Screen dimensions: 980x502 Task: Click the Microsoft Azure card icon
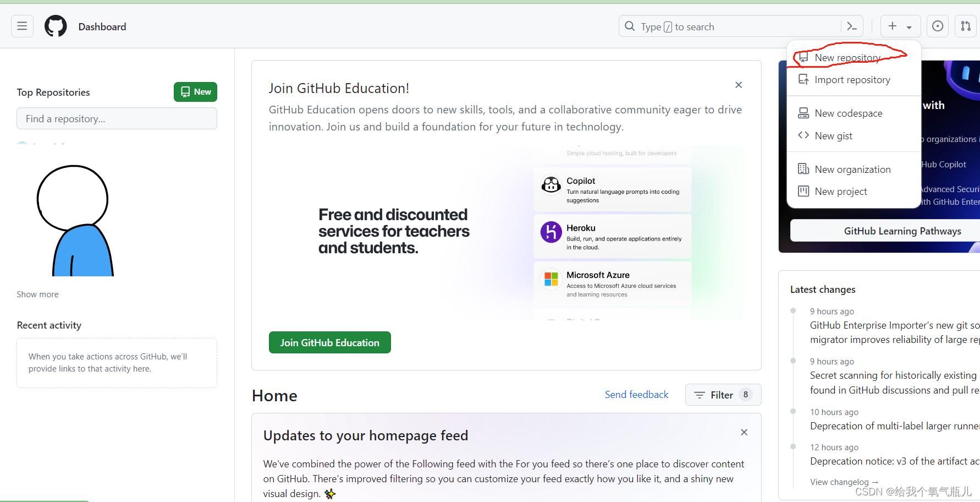point(551,279)
